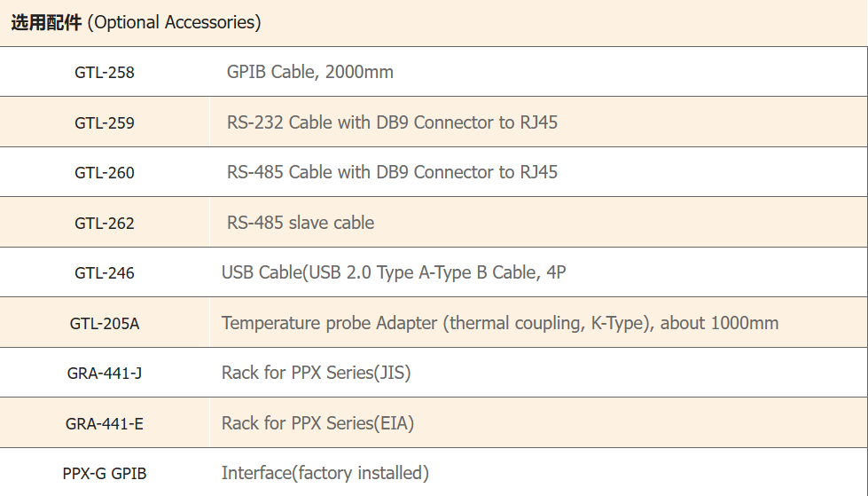This screenshot has width=868, height=496.
Task: Click the Chinese heading 选用配件
Action: tap(46, 22)
